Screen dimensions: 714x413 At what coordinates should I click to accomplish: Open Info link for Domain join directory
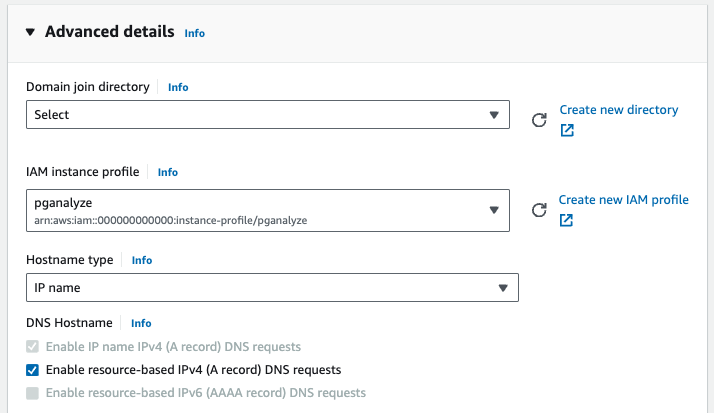[178, 87]
